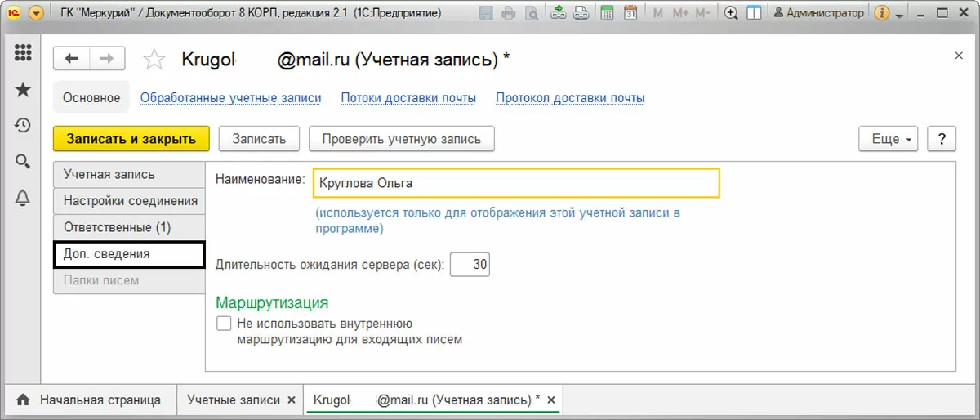
Task: Click the ? help button
Action: coord(942,139)
